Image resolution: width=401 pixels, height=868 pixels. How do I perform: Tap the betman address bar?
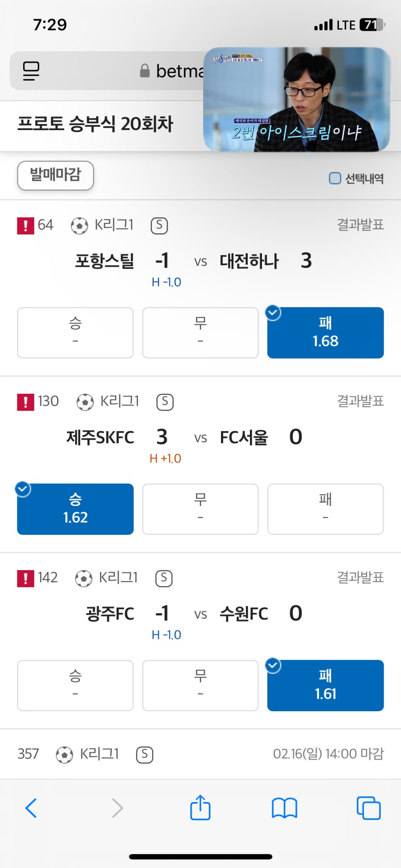[x=107, y=71]
